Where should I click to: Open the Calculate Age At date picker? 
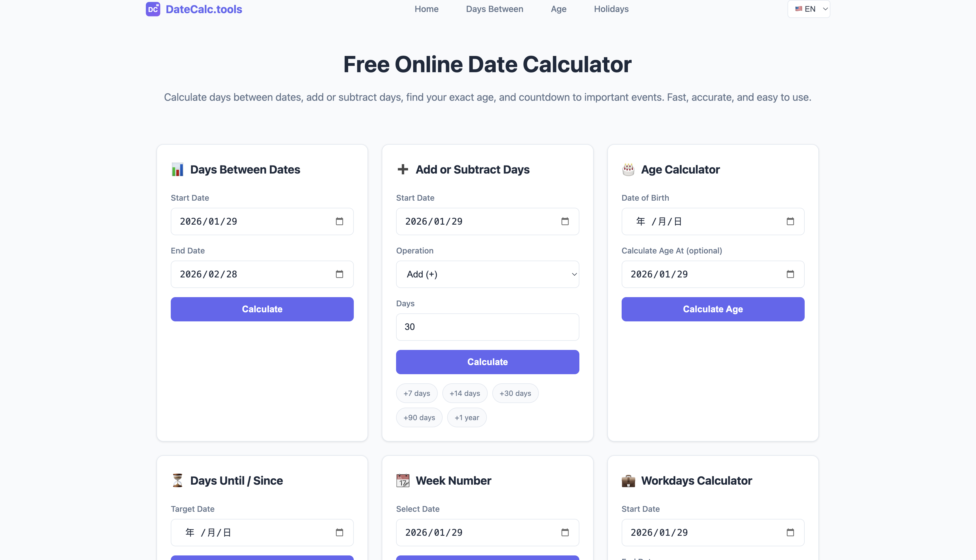point(790,274)
